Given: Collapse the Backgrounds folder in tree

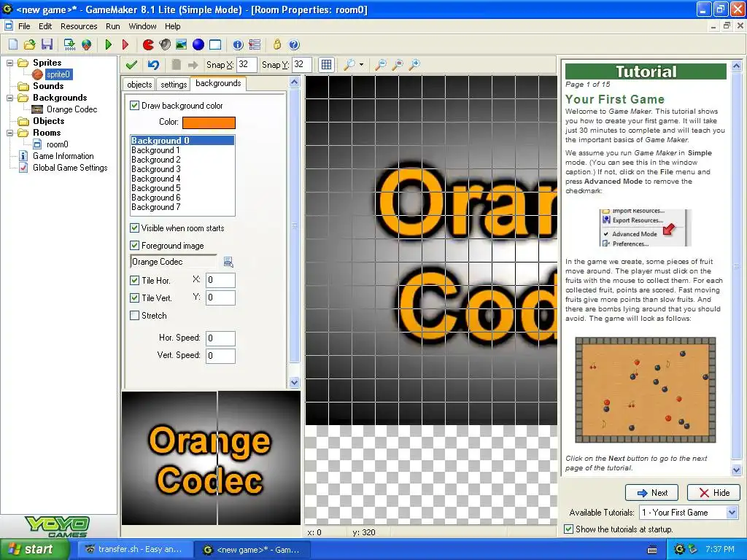Looking at the screenshot, I should coord(9,98).
